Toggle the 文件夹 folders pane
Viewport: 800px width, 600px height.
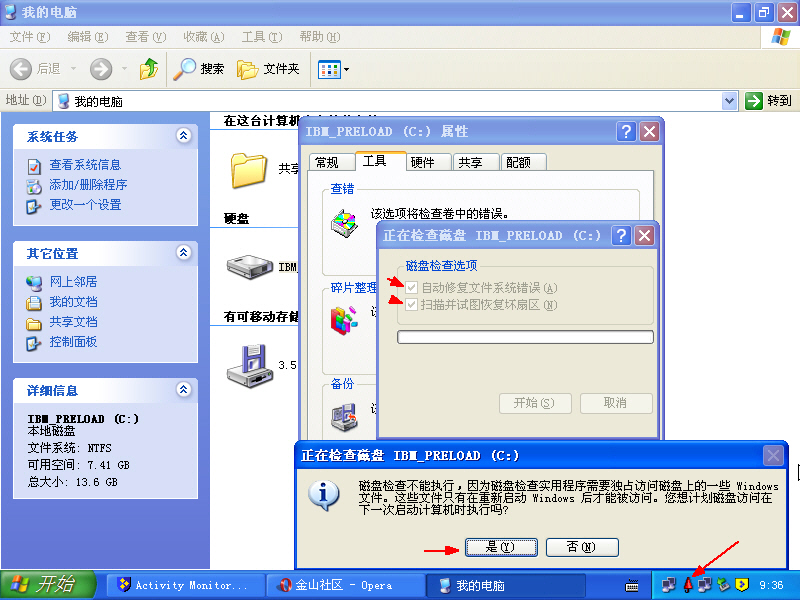pos(268,69)
